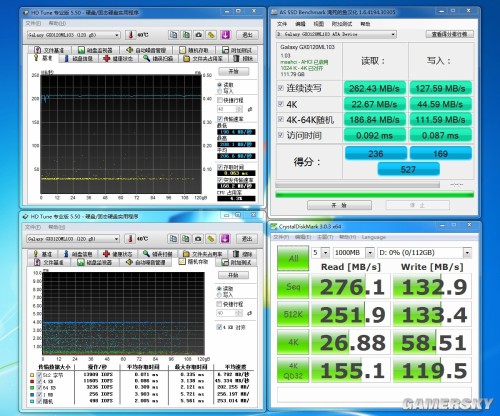This screenshot has width=500, height=416.
Task: Toggle the 4K checkbox in AS SSD Benchmark
Action: [281, 104]
